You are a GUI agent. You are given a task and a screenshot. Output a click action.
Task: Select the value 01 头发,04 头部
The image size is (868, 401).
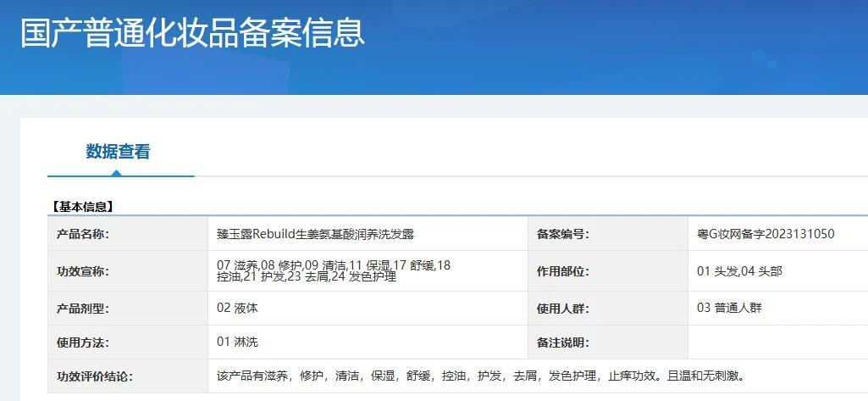click(x=739, y=271)
